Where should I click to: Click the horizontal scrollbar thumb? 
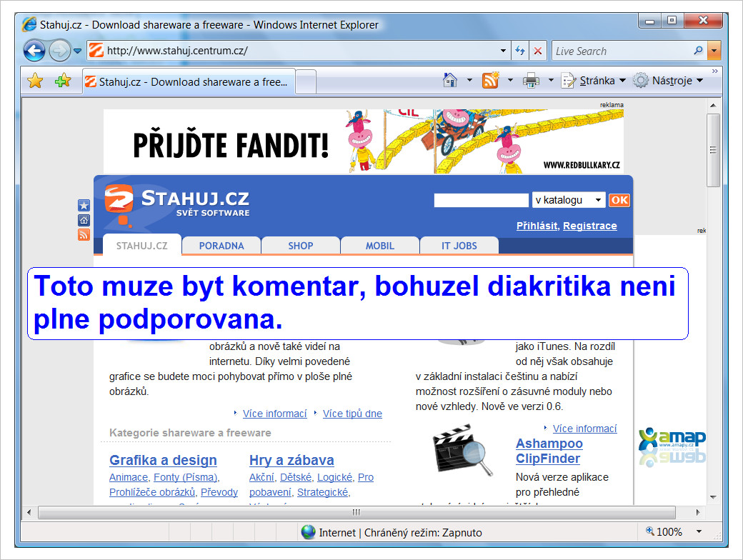356,512
